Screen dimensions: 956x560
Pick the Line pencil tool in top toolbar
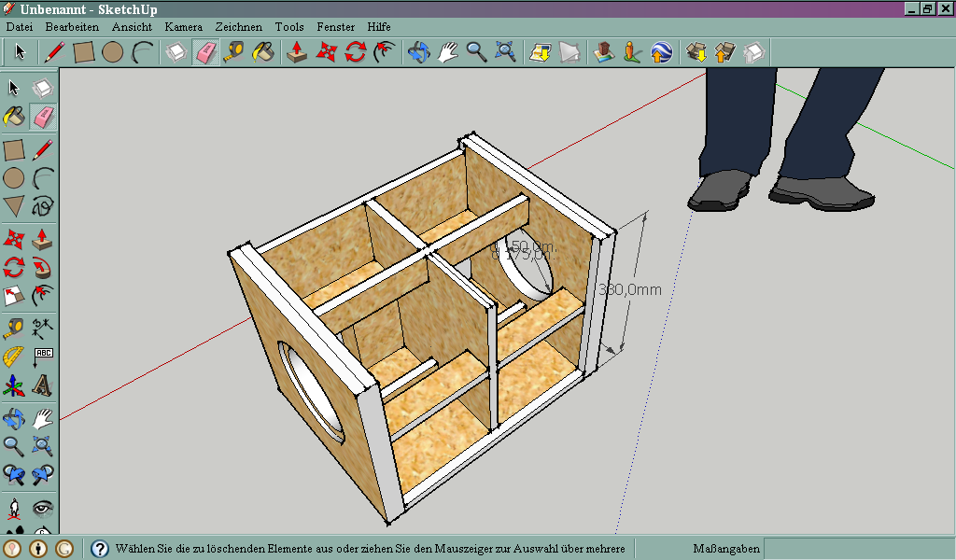[54, 52]
